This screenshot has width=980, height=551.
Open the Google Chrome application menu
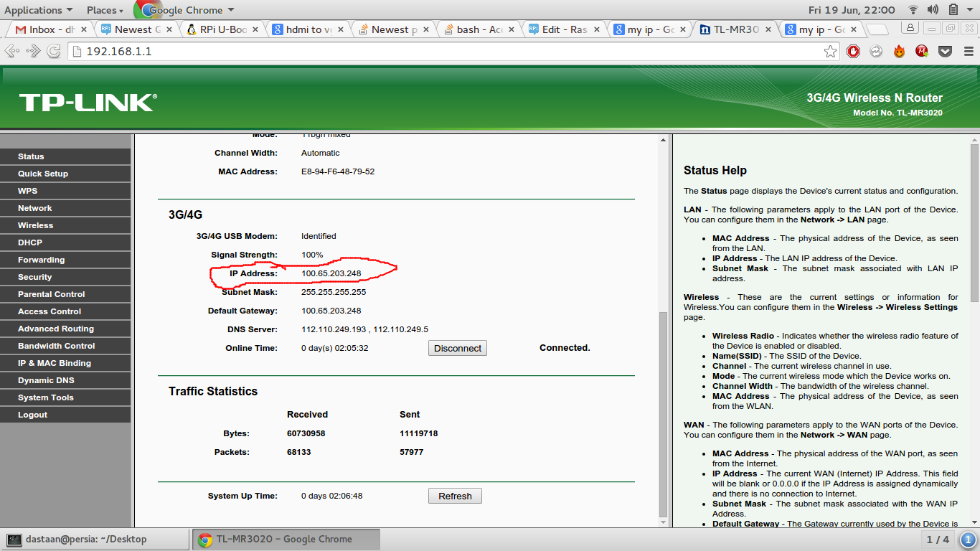click(x=185, y=10)
